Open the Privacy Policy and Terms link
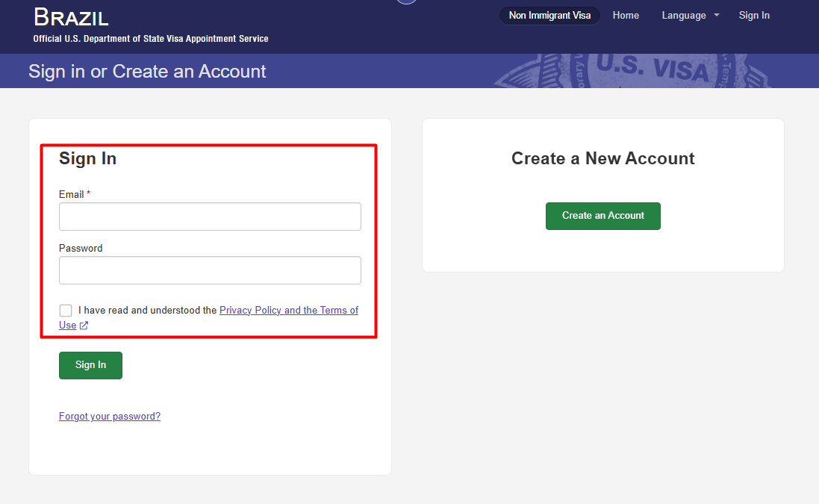Image resolution: width=819 pixels, height=504 pixels. [x=288, y=310]
